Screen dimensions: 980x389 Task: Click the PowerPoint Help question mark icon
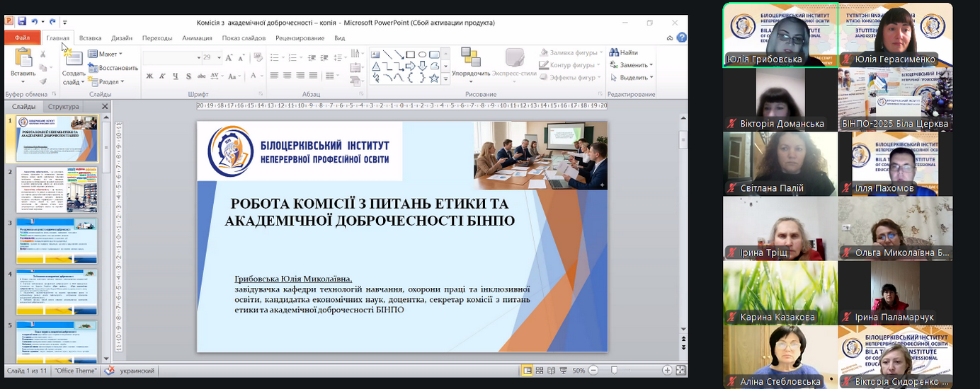tap(681, 37)
